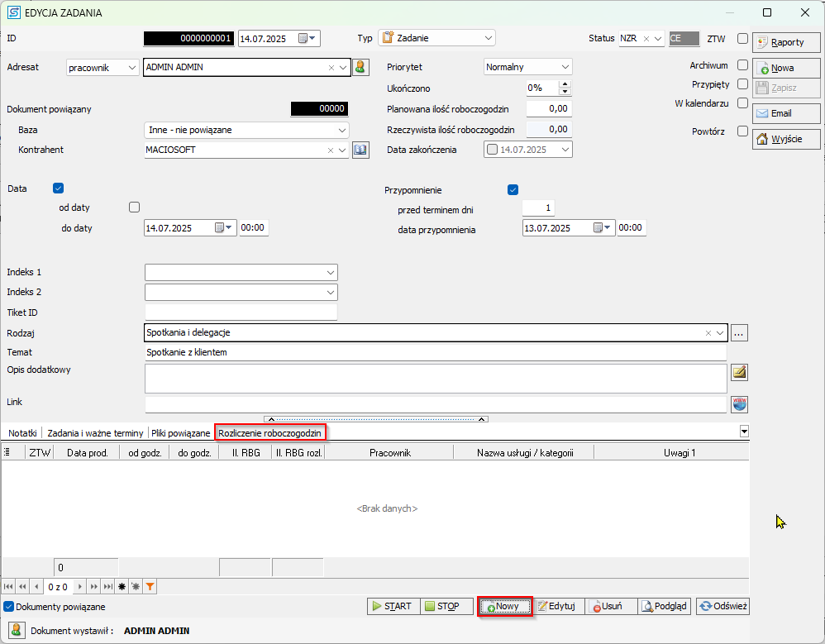Open the Pliki powiązane tab

180,432
